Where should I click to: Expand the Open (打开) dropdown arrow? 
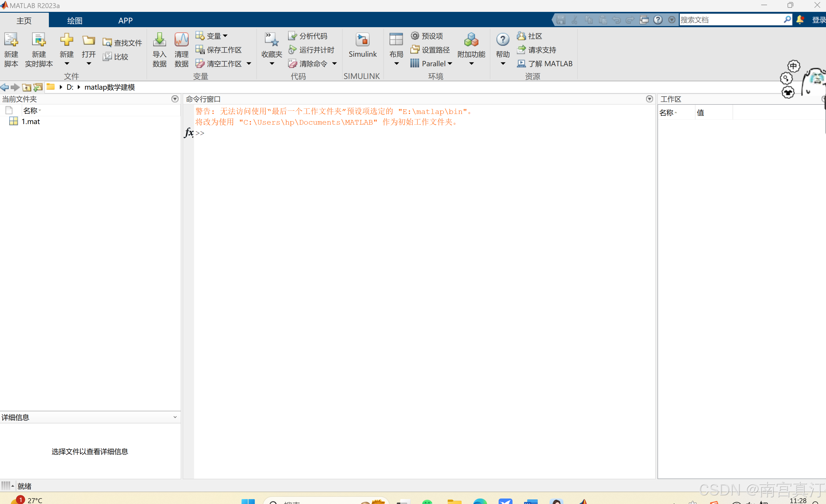(x=89, y=64)
